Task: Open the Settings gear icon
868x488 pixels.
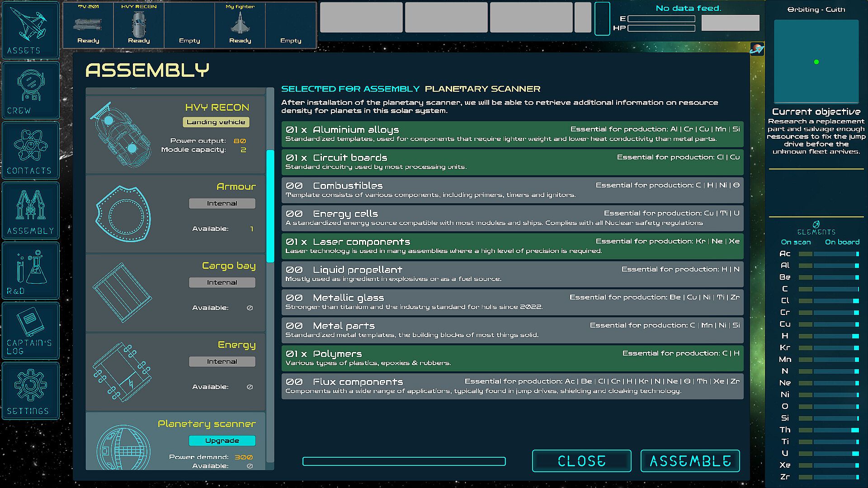Action: point(30,390)
